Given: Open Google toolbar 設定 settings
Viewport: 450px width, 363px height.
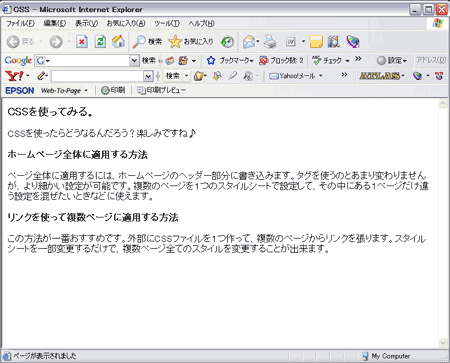Looking at the screenshot, I should pos(392,61).
